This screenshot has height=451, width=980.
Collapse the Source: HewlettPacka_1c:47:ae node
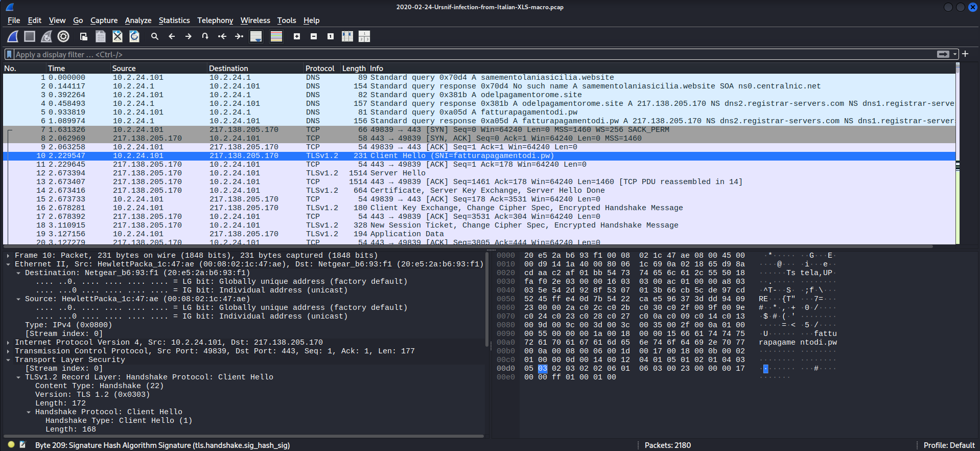(x=18, y=299)
